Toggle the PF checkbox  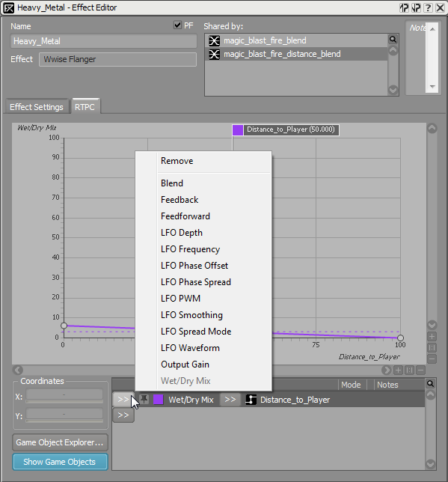pyautogui.click(x=177, y=25)
